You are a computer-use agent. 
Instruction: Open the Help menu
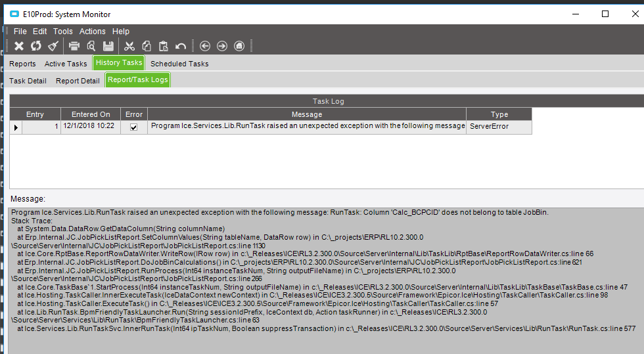(121, 32)
